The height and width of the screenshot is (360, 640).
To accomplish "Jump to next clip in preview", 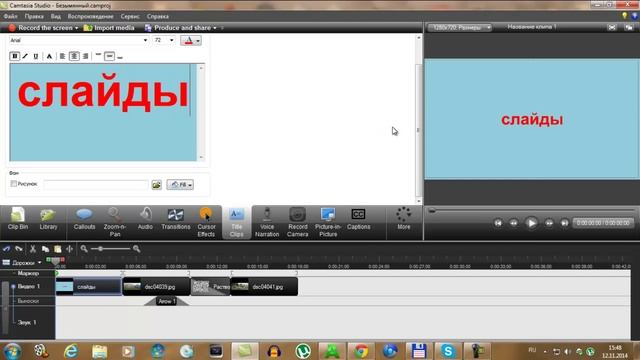I will 564,223.
